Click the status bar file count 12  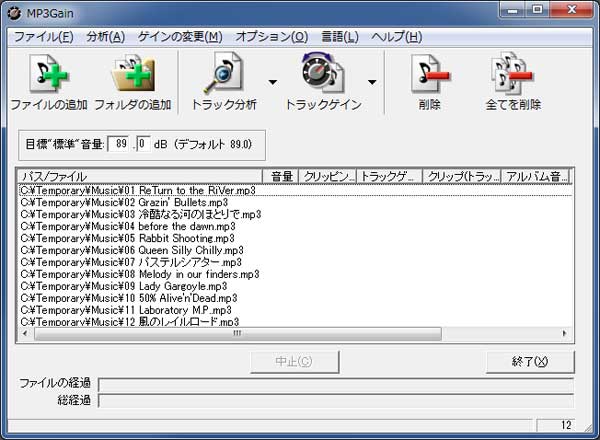[x=556, y=425]
